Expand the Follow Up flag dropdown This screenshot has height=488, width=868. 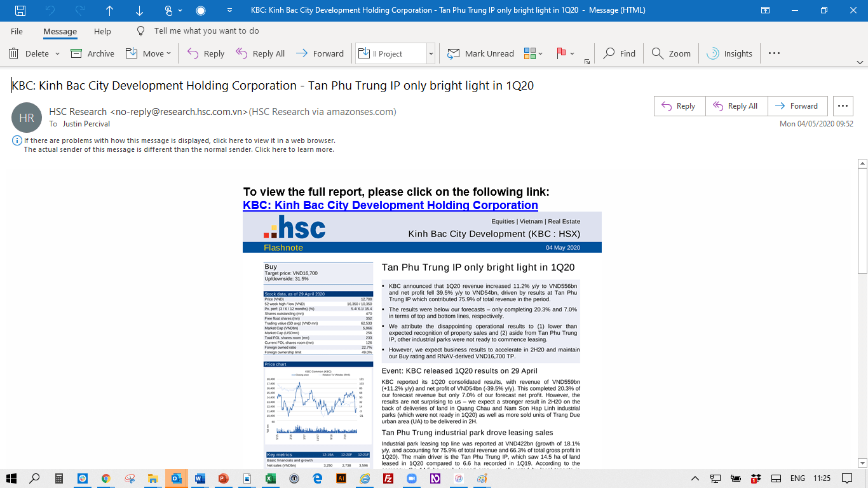(x=573, y=53)
